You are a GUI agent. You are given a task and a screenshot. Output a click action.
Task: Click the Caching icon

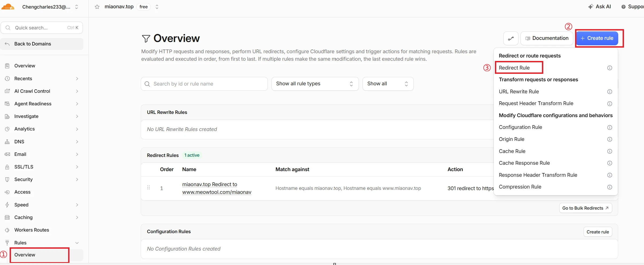pos(7,217)
